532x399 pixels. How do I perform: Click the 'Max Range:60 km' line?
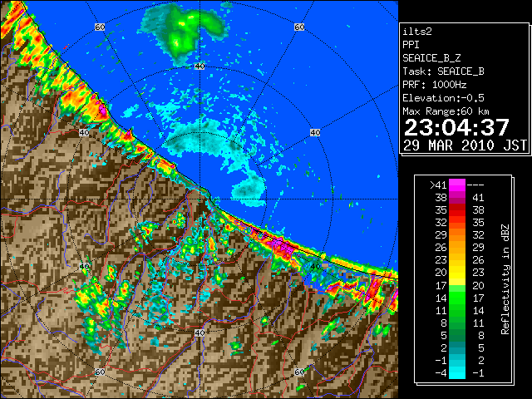pyautogui.click(x=446, y=111)
